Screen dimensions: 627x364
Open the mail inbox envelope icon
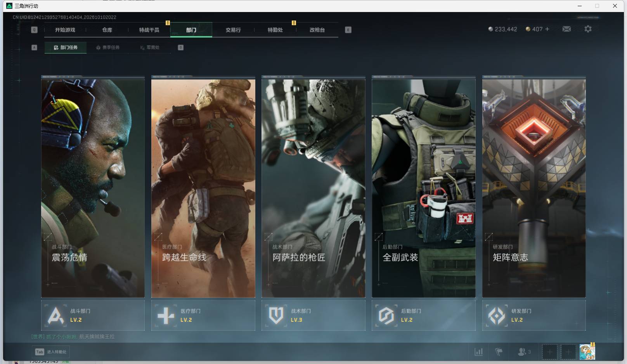566,29
